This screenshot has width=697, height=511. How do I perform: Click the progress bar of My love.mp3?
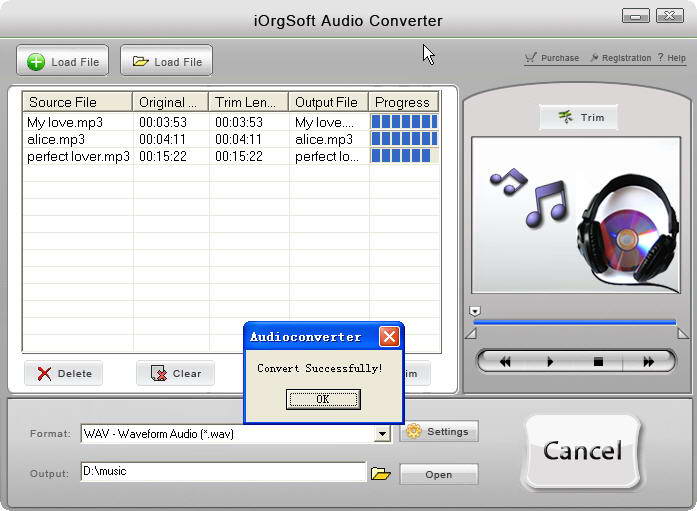point(405,122)
